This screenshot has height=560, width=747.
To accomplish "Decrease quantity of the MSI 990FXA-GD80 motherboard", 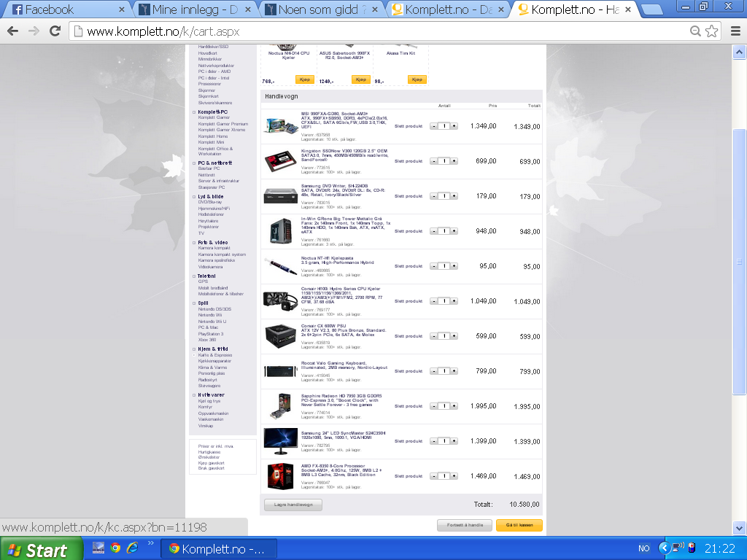I will coord(433,126).
